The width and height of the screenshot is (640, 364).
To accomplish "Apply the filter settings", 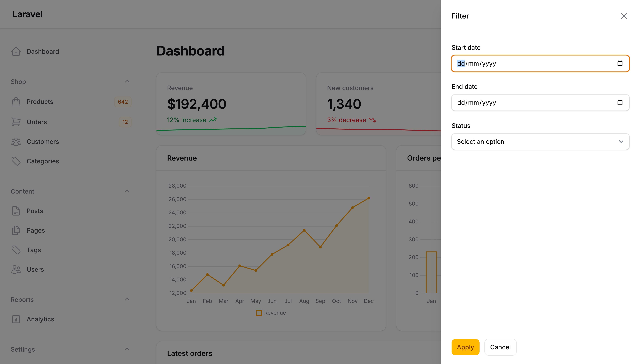I will tap(465, 347).
